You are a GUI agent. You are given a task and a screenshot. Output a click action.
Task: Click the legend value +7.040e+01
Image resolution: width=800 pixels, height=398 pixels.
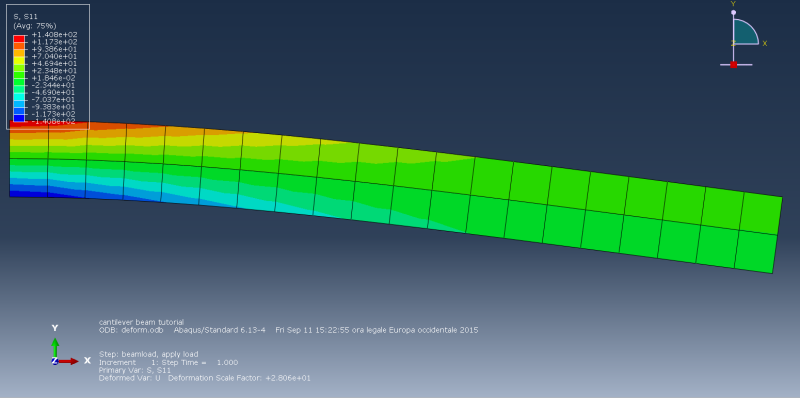(54, 56)
